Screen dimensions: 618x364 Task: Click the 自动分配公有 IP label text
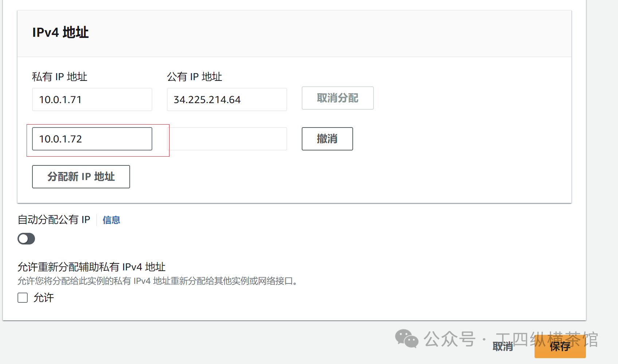[x=54, y=220]
